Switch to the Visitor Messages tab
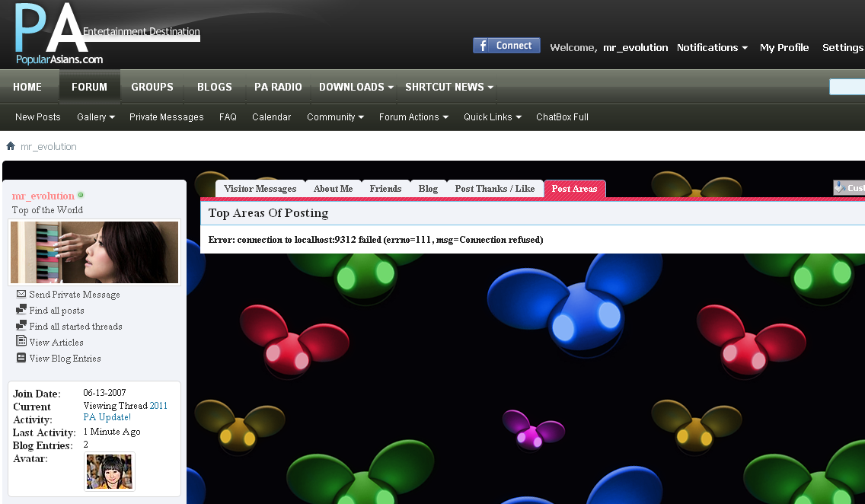The height and width of the screenshot is (504, 865). tap(260, 189)
